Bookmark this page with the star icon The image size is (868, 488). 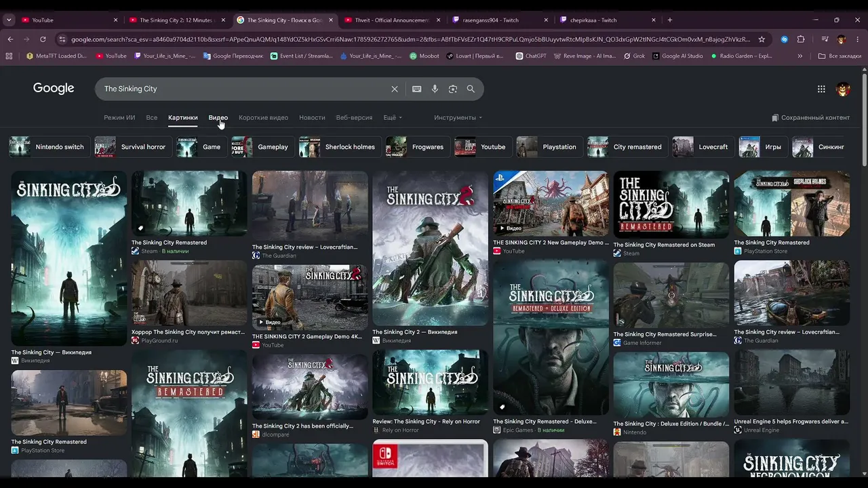click(x=762, y=39)
